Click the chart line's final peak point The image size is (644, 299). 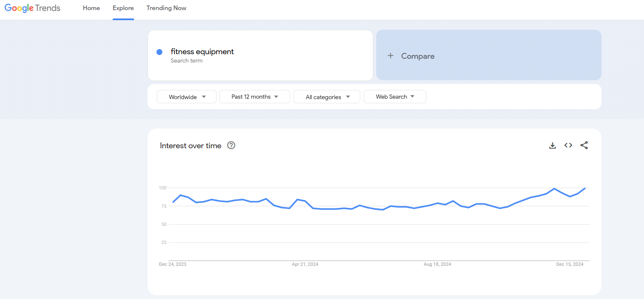(585, 188)
